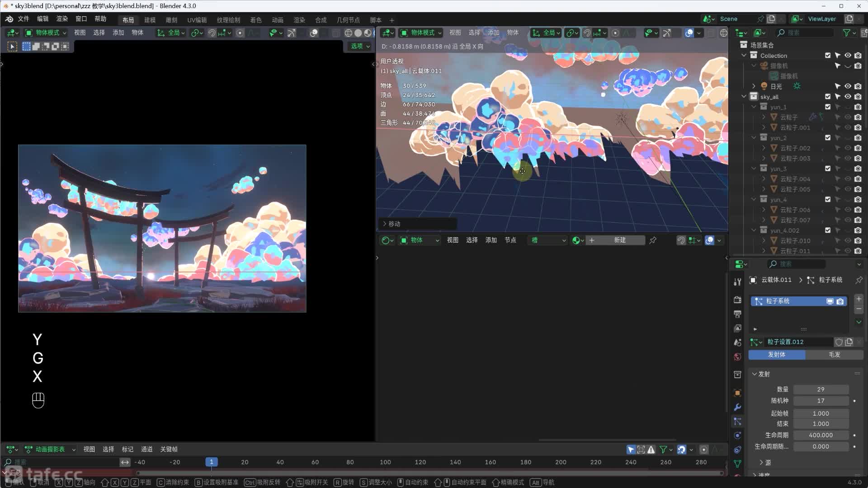The image size is (868, 488).
Task: Click the fake user shield for 粒子设置.012
Action: coord(839,342)
